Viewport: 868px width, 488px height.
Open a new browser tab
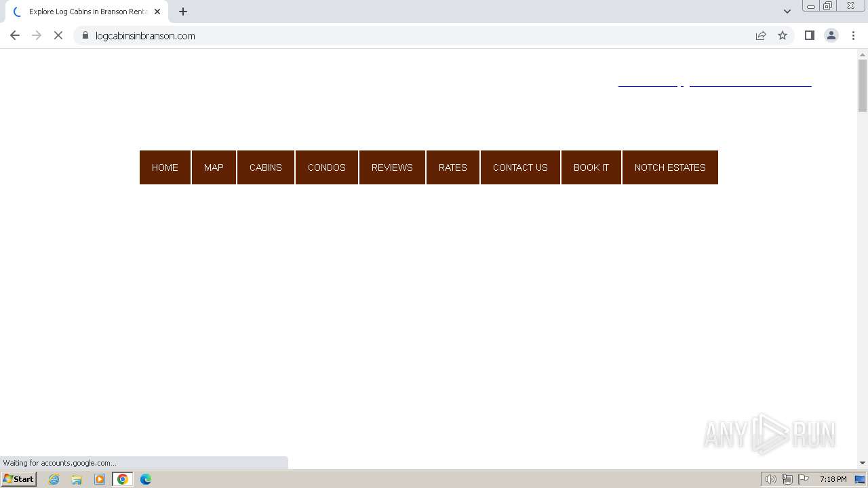click(183, 12)
